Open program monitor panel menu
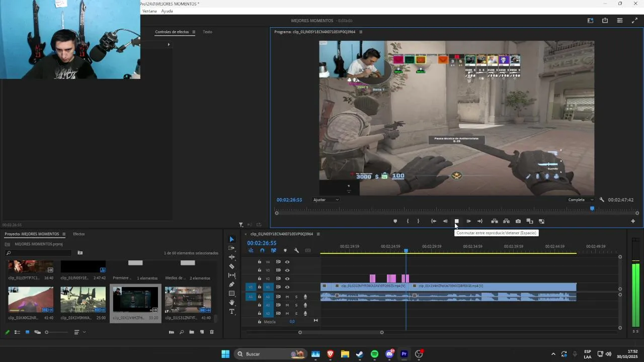The height and width of the screenshot is (362, 644). pos(360,32)
